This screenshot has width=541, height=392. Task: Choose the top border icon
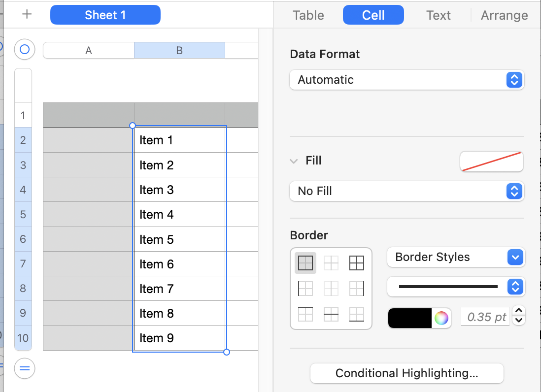pyautogui.click(x=305, y=314)
